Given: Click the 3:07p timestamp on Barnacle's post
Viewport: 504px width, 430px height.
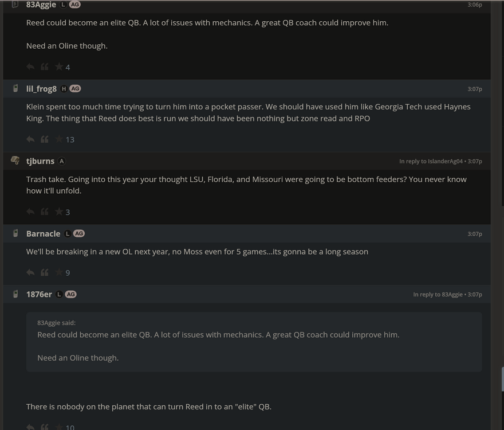Looking at the screenshot, I should pos(474,234).
